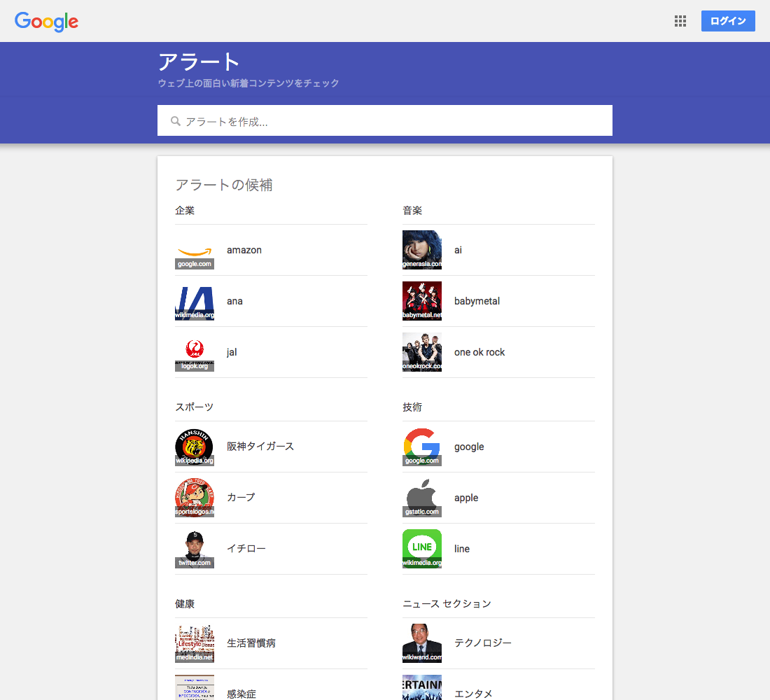770x700 pixels.
Task: Click the JAL crane logo thumbnail
Action: coord(195,352)
